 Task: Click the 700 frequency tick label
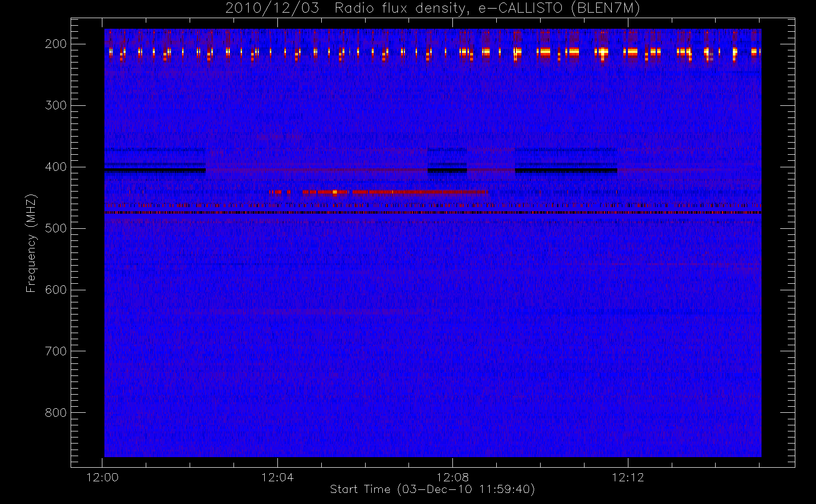click(56, 351)
